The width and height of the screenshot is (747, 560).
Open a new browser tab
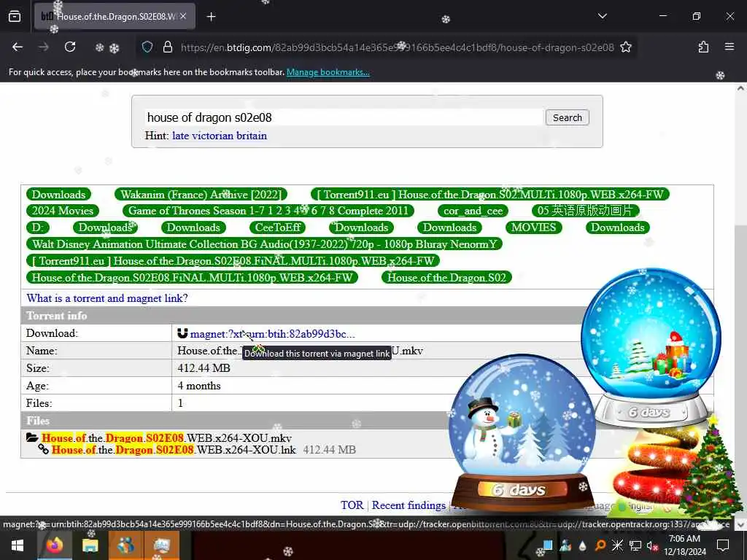click(x=211, y=17)
